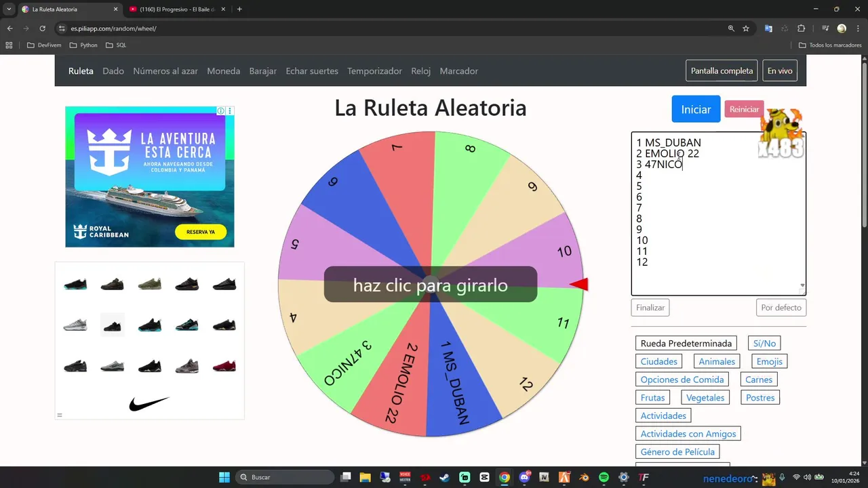Open the Chrome profile avatar
The image size is (868, 488).
[x=842, y=28]
